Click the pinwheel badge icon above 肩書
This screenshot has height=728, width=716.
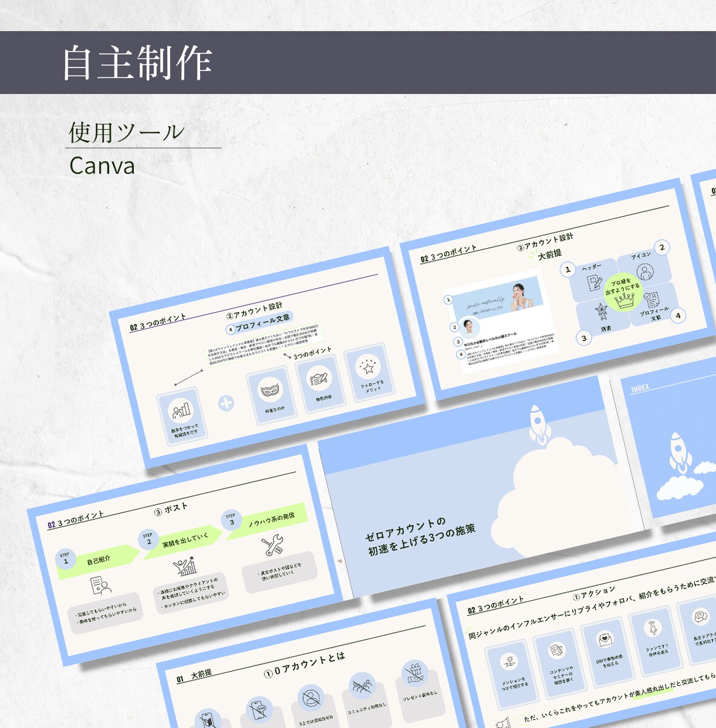(x=601, y=312)
